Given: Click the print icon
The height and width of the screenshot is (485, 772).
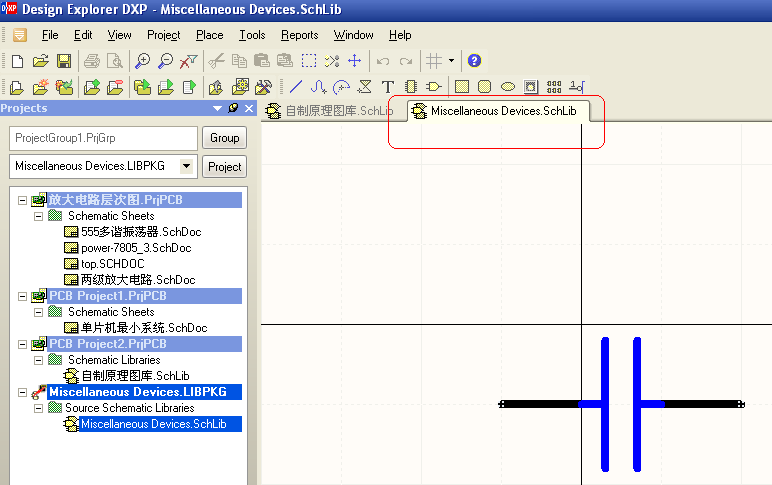Looking at the screenshot, I should (x=92, y=61).
